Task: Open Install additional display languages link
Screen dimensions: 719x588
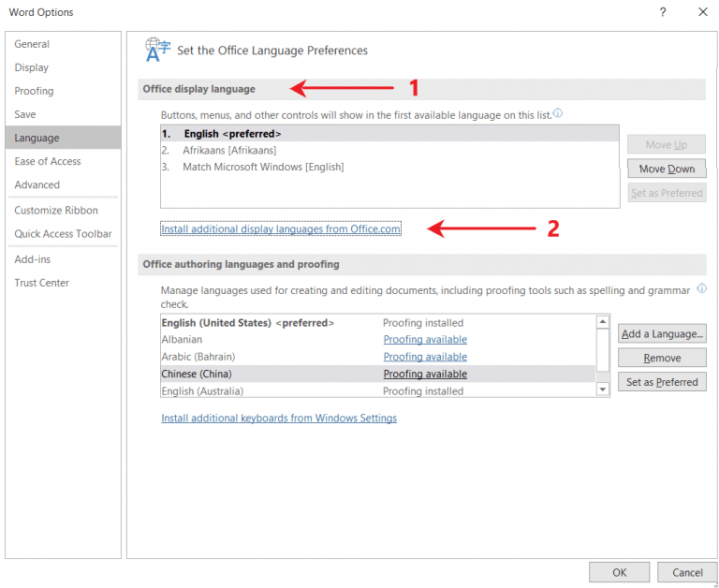Action: (x=281, y=228)
